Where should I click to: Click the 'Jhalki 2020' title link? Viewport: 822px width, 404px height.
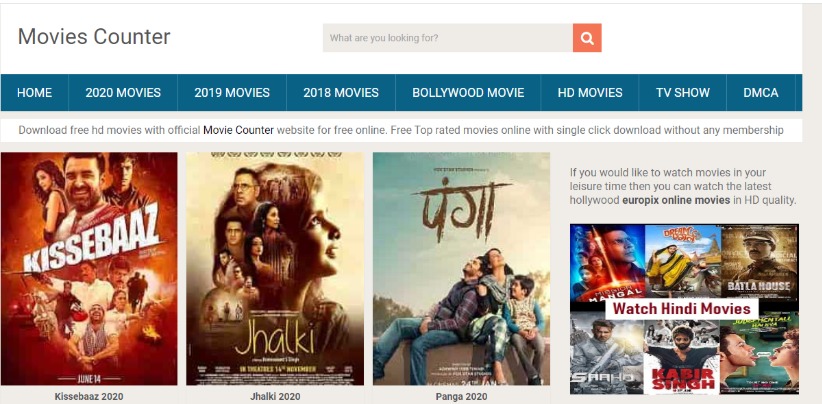coord(275,397)
